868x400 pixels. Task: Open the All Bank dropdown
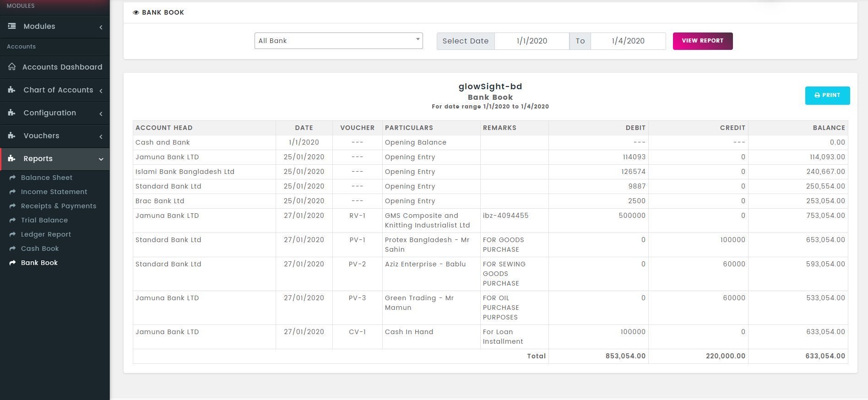[x=338, y=41]
